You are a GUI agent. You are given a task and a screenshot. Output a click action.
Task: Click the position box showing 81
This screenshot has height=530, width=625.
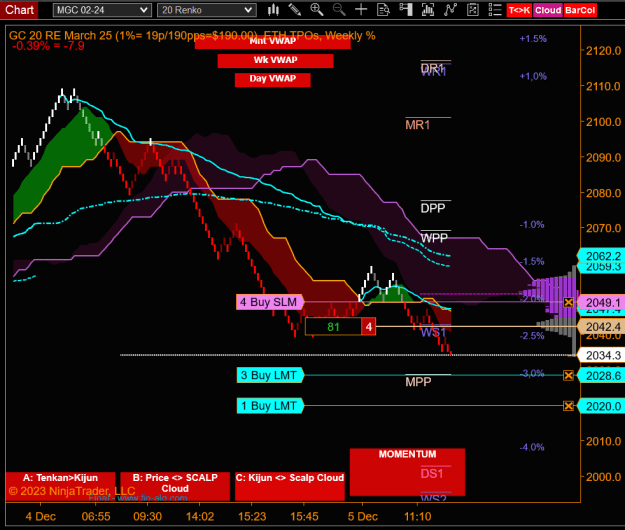coord(333,327)
